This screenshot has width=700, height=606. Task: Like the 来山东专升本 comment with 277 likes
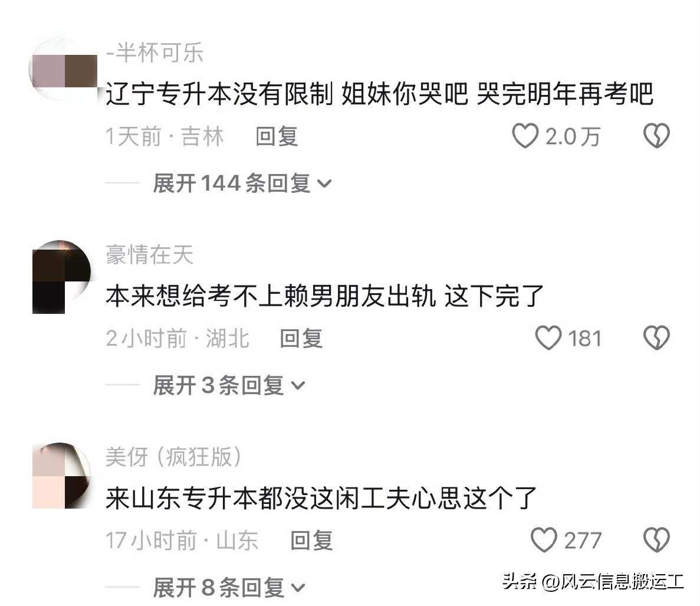pyautogui.click(x=544, y=540)
